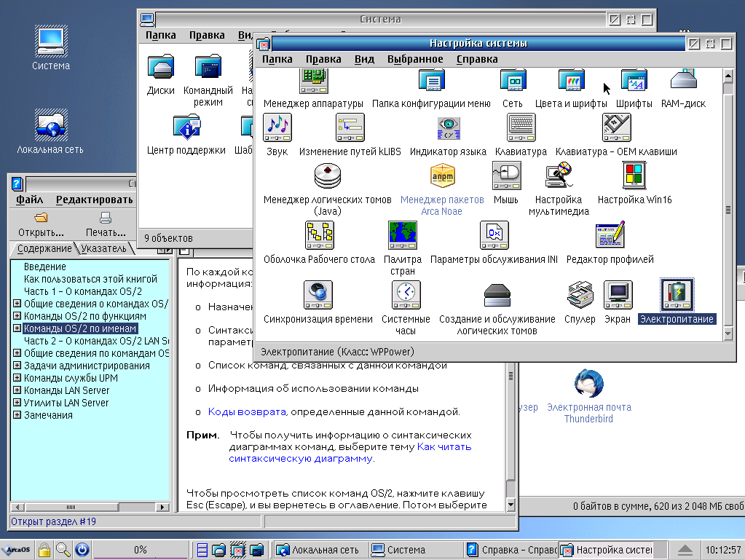Image resolution: width=745 pixels, height=560 pixels.
Task: Open the Экран display icon
Action: 618,295
